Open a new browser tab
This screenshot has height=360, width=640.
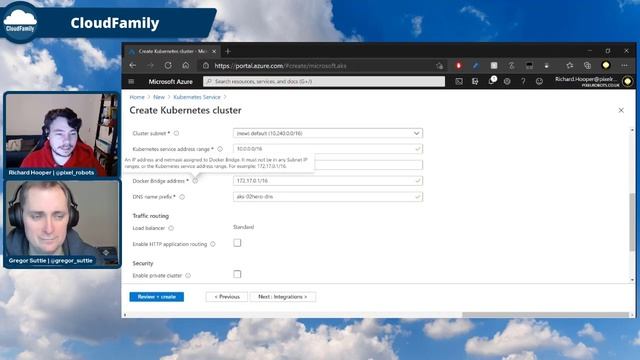click(x=228, y=51)
